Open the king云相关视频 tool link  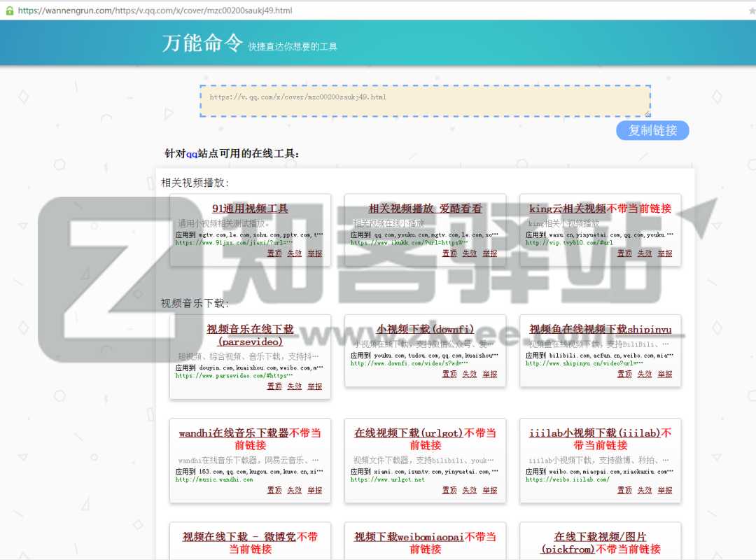pos(598,209)
